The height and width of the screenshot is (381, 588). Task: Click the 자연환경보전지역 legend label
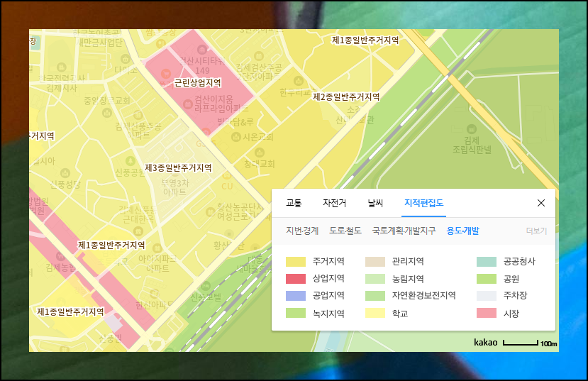pyautogui.click(x=423, y=295)
